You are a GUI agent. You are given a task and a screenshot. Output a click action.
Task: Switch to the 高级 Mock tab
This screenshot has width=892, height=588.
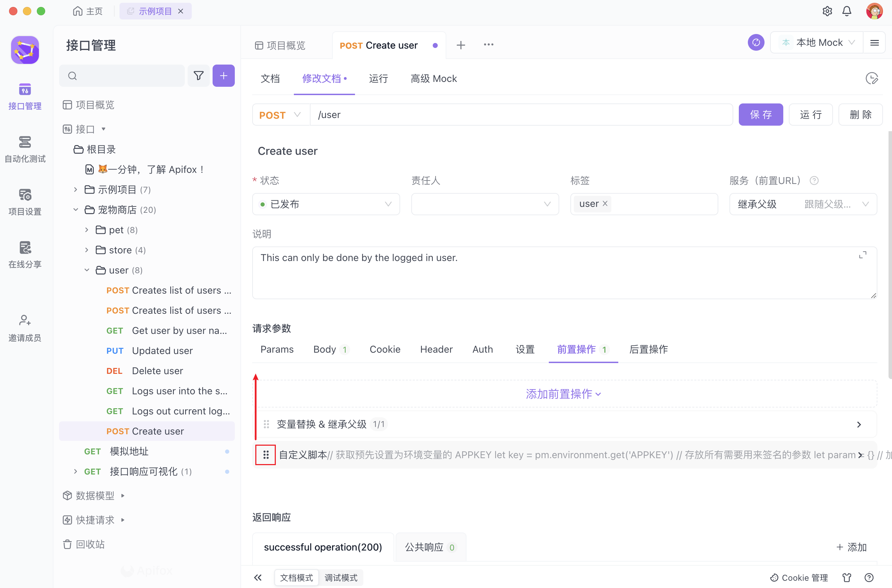(x=433, y=78)
